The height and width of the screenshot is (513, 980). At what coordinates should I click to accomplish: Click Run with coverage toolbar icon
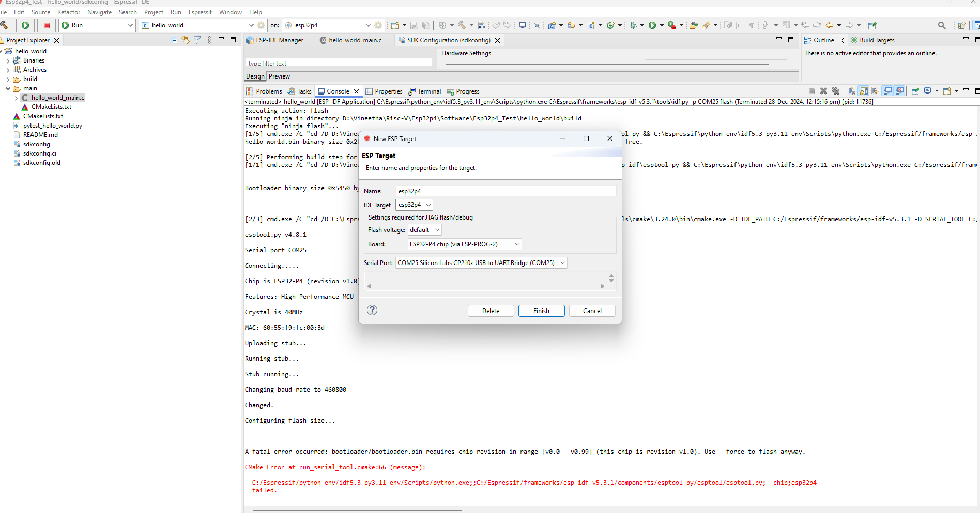[x=671, y=25]
